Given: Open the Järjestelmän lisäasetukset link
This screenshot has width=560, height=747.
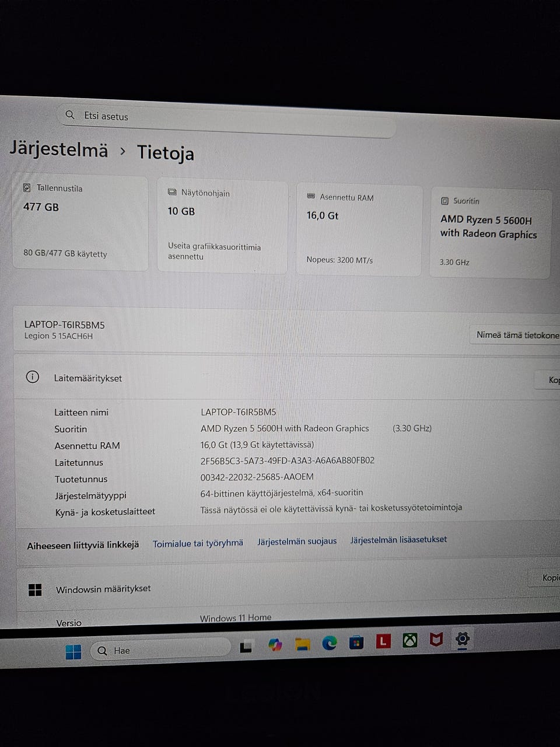Looking at the screenshot, I should tap(398, 539).
